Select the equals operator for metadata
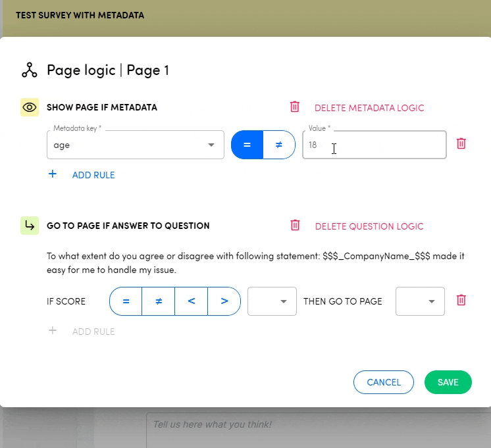This screenshot has width=491, height=448. click(x=247, y=145)
